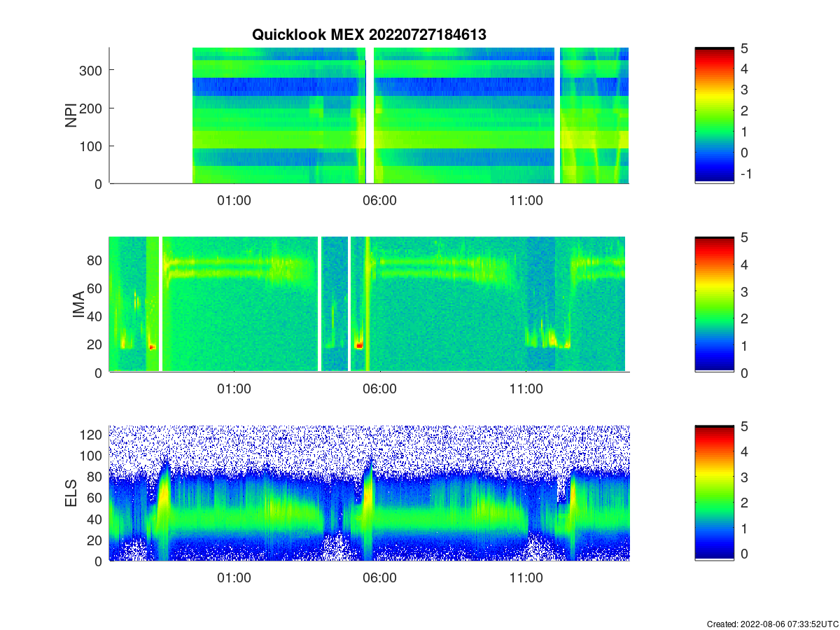Click the plot title Quicklook MEX 20220727184613
The height and width of the screenshot is (630, 840).
click(x=369, y=34)
